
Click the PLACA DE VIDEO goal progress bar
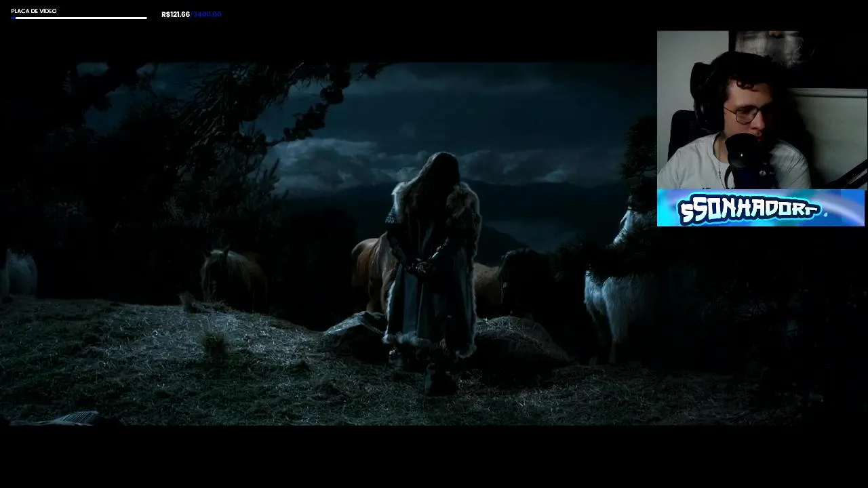click(x=79, y=18)
